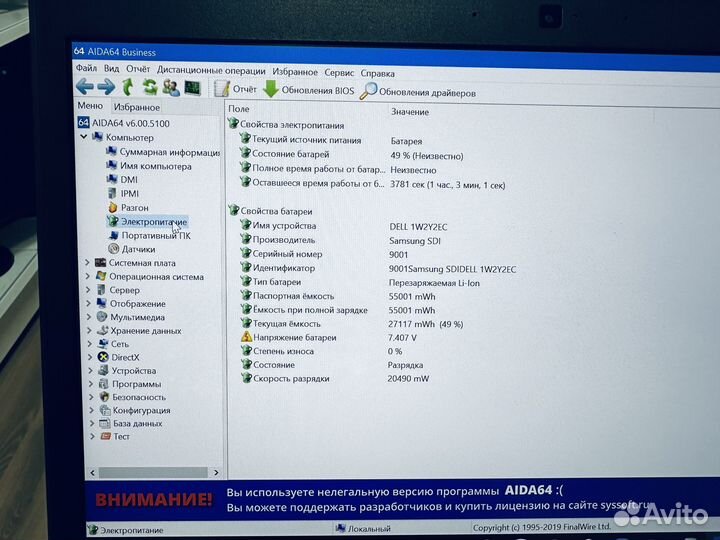
Task: Open the Отчёт menu in menu bar
Action: pos(138,69)
